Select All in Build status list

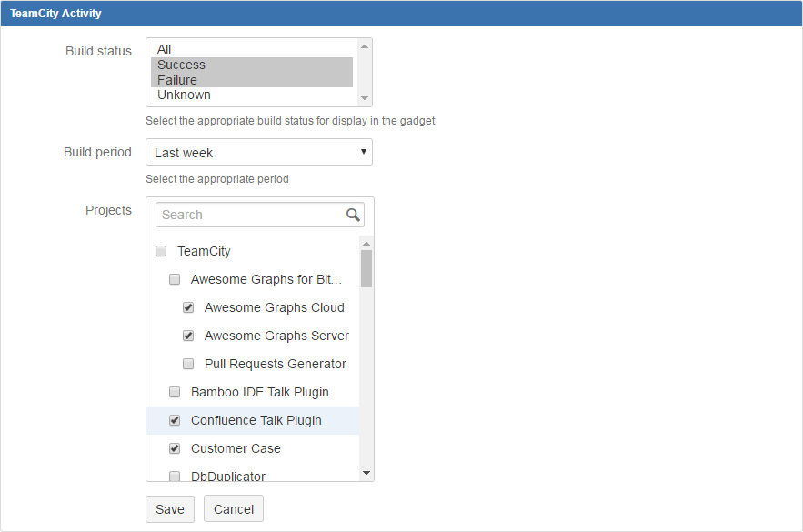(x=165, y=49)
